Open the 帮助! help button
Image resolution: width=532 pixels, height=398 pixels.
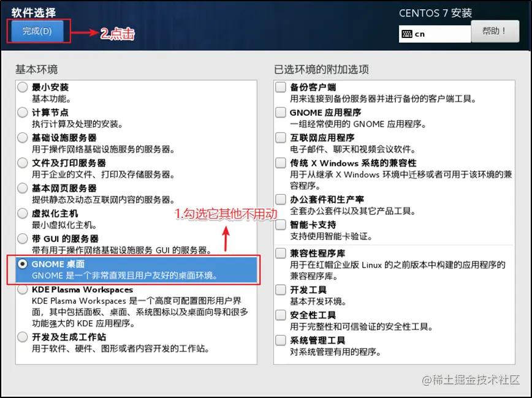point(495,31)
